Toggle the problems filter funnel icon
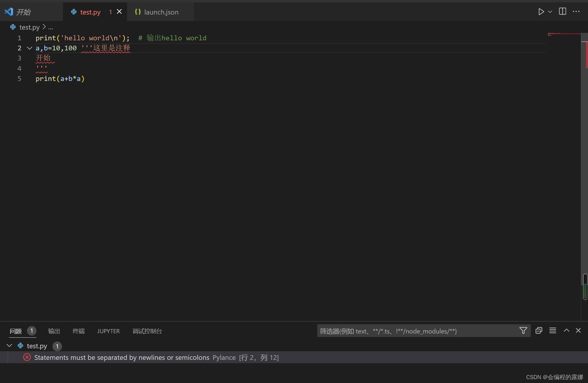 [x=523, y=331]
